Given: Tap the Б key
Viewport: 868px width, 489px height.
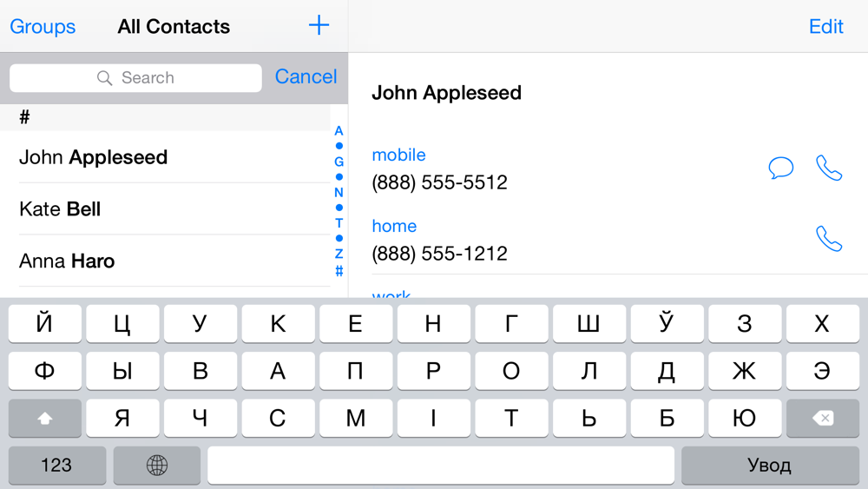Looking at the screenshot, I should click(x=667, y=418).
